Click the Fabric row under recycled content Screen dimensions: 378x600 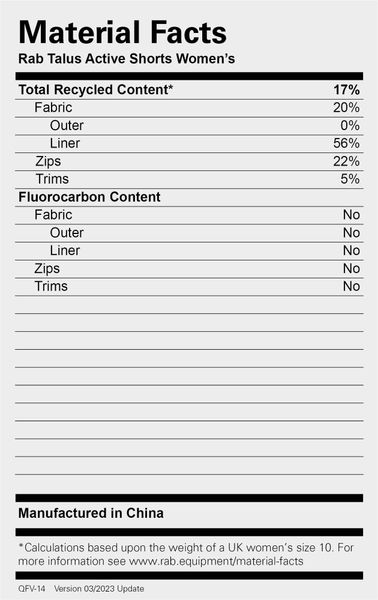pos(189,108)
